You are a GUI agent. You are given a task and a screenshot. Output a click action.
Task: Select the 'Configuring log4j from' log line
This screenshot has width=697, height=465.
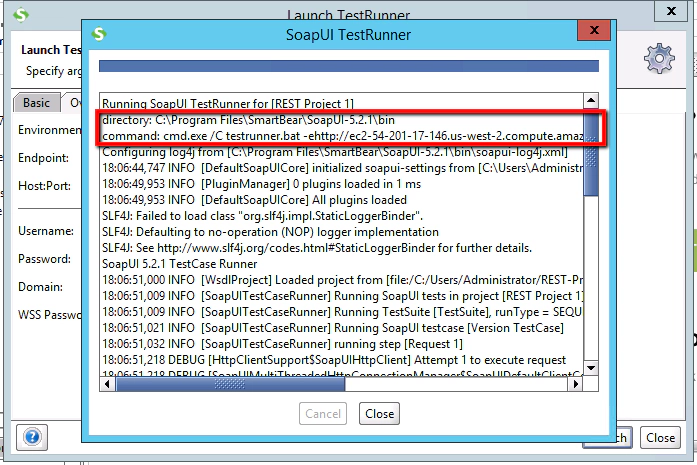click(x=335, y=152)
